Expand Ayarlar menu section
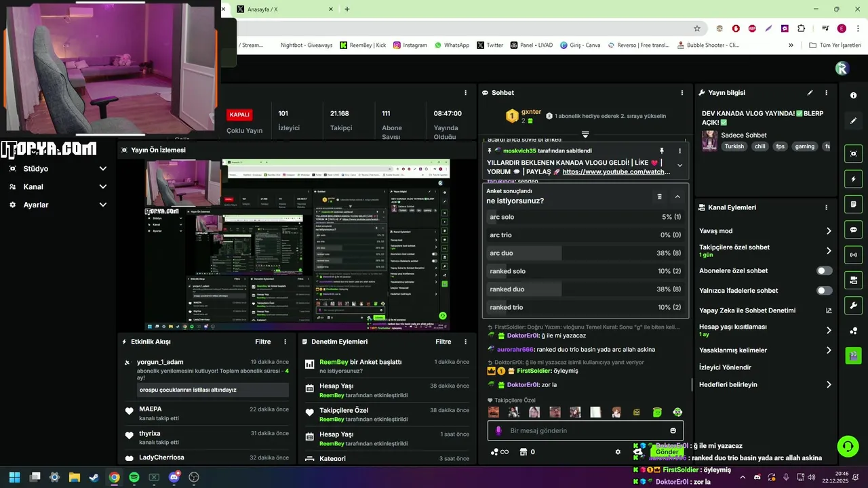868x488 pixels. (103, 205)
